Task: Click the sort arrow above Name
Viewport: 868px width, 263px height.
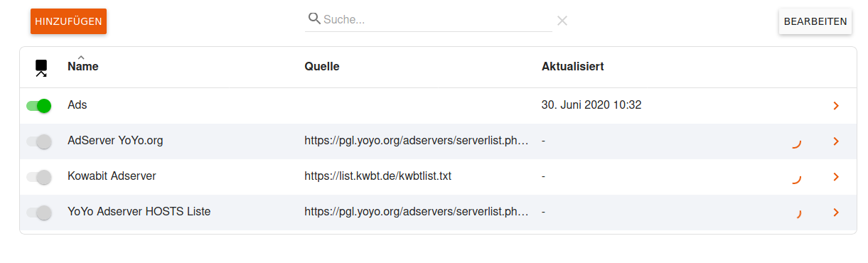Action: pos(81,57)
